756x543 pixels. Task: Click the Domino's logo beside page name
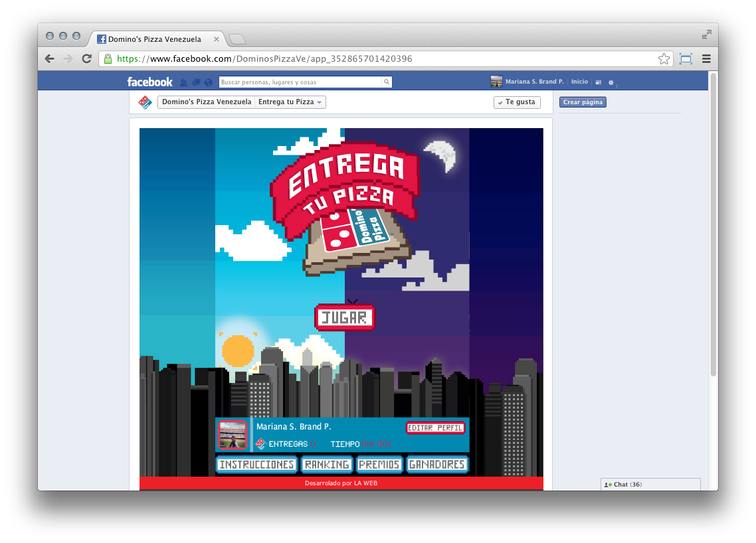tap(145, 102)
